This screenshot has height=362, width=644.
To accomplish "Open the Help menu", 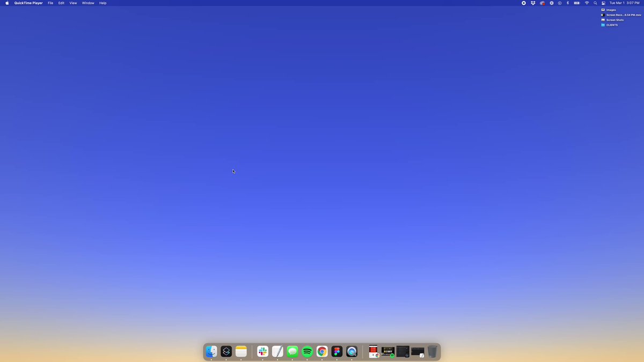I will (x=103, y=3).
